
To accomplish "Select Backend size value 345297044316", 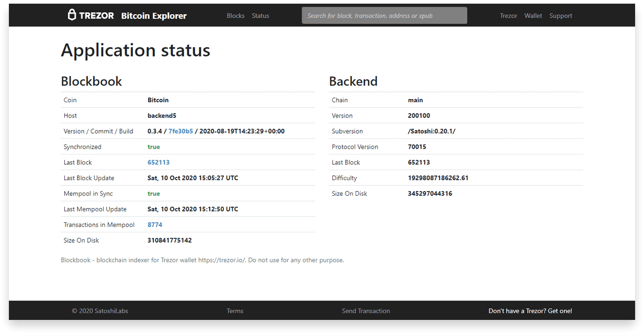I will pyautogui.click(x=430, y=194).
